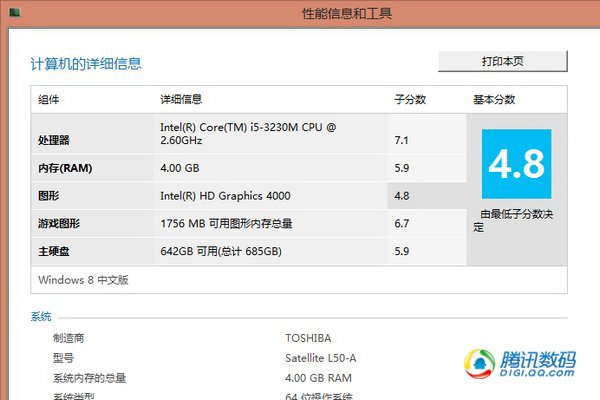Screen dimensions: 600x400
Task: Click the 子分数 column header
Action: pos(410,100)
